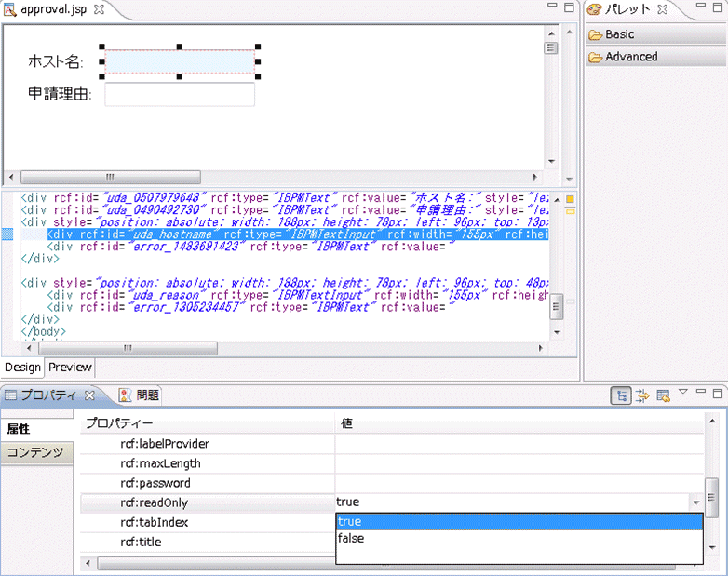Click the 申請理由 text input field
Viewport: 728px width, 576px height.
180,95
